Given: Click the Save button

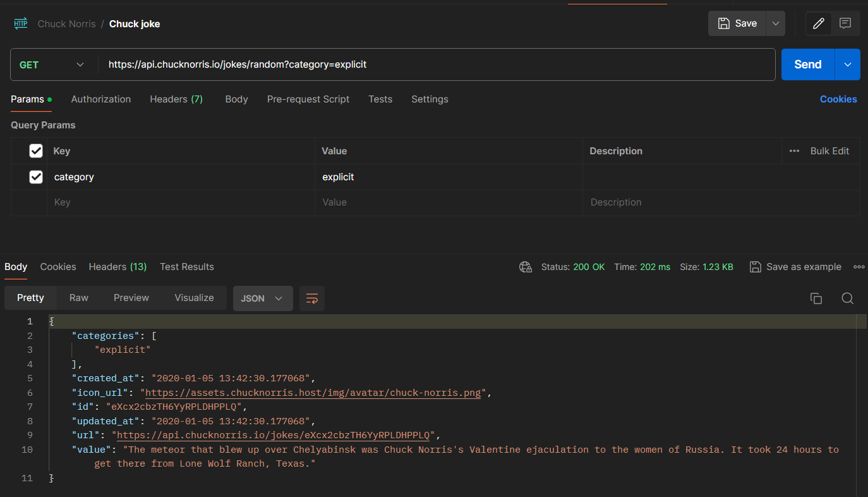Looking at the screenshot, I should pyautogui.click(x=737, y=23).
